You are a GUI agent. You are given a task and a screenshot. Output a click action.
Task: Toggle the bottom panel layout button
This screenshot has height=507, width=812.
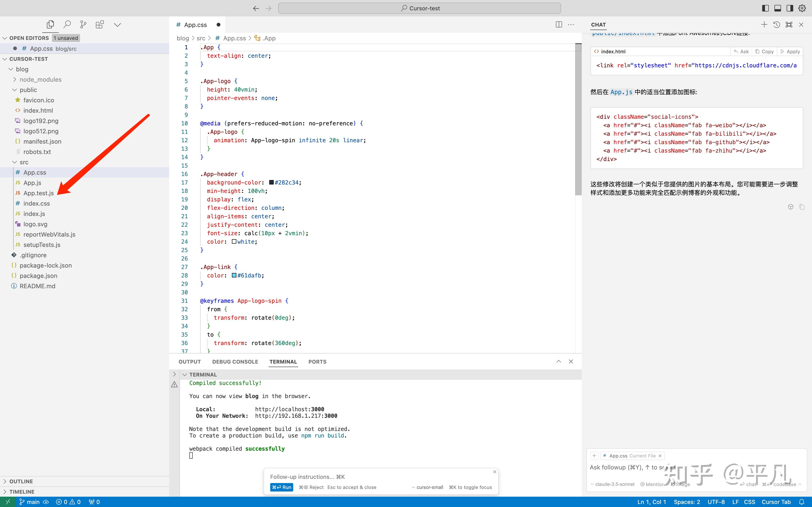(x=777, y=8)
